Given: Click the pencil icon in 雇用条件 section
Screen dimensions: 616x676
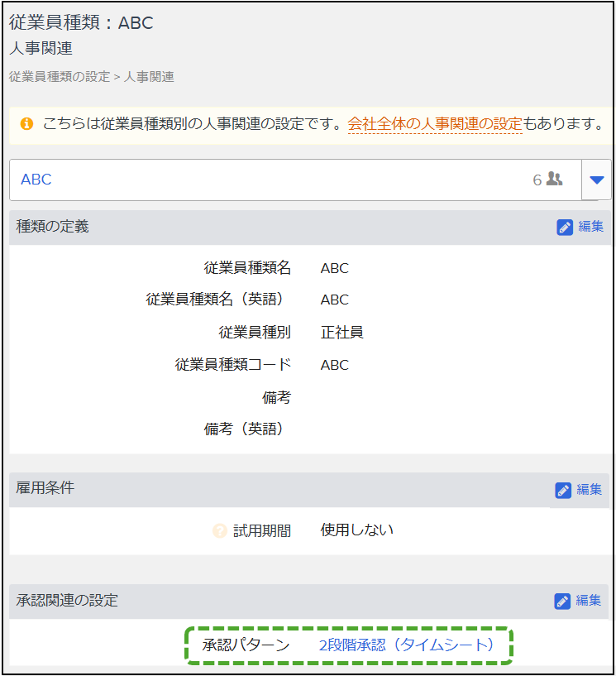Looking at the screenshot, I should click(x=563, y=490).
